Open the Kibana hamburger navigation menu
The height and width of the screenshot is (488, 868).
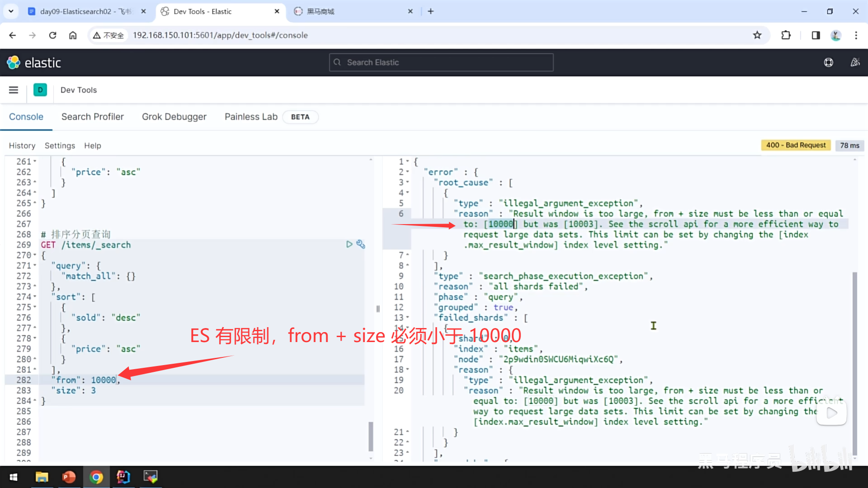14,90
